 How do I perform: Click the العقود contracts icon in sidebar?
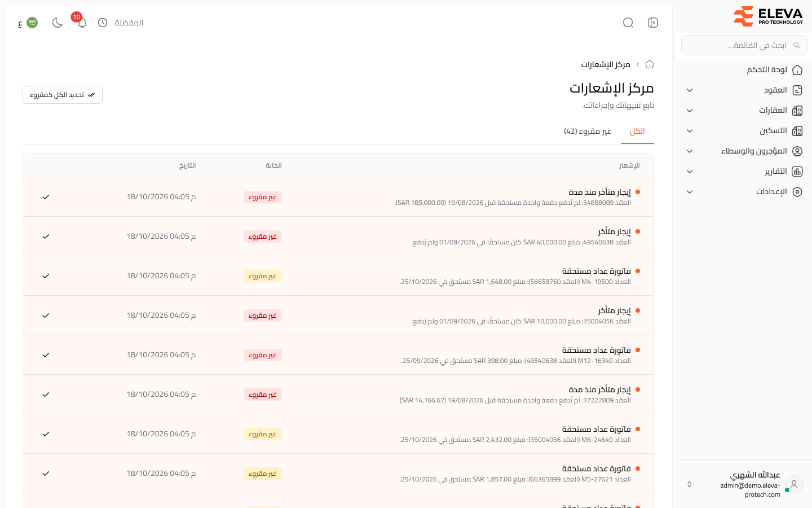pyautogui.click(x=797, y=90)
